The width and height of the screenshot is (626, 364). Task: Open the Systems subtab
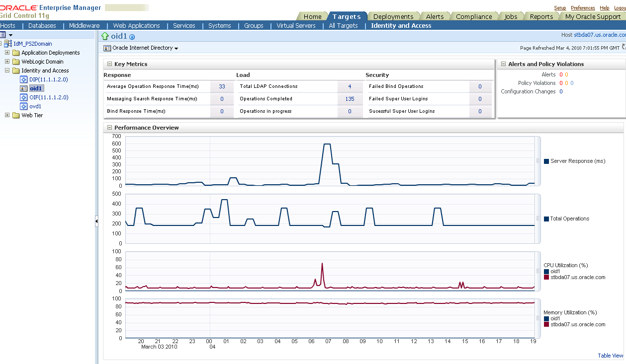click(x=220, y=25)
